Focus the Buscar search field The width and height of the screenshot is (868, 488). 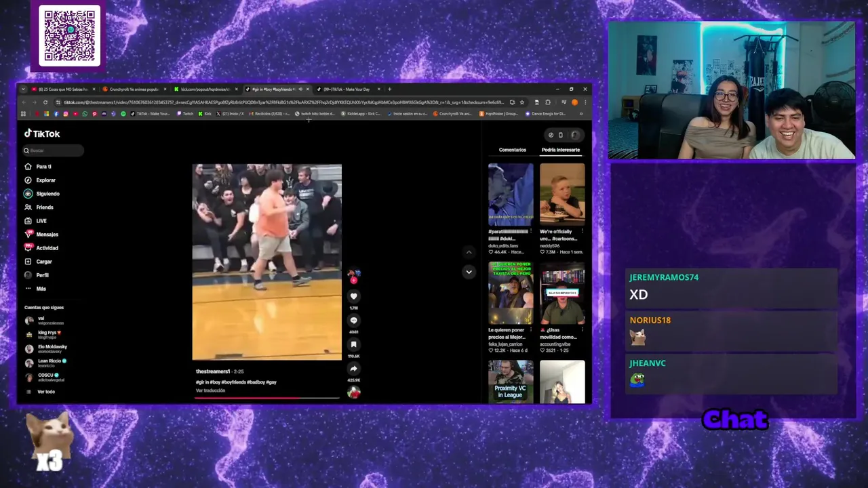[53, 150]
